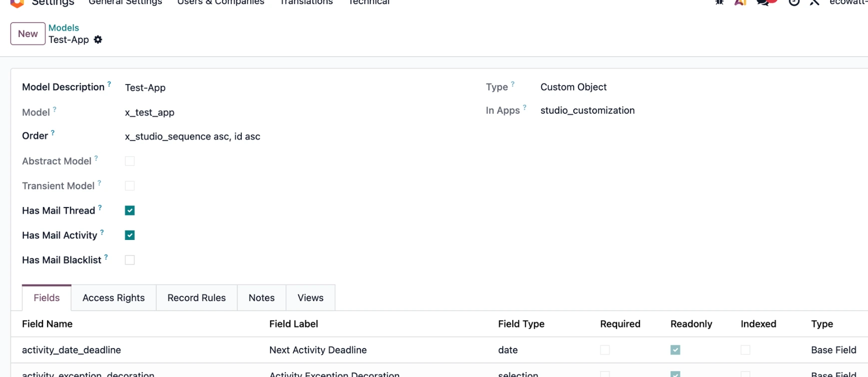Toggle Studio with the tools icon

(x=815, y=2)
